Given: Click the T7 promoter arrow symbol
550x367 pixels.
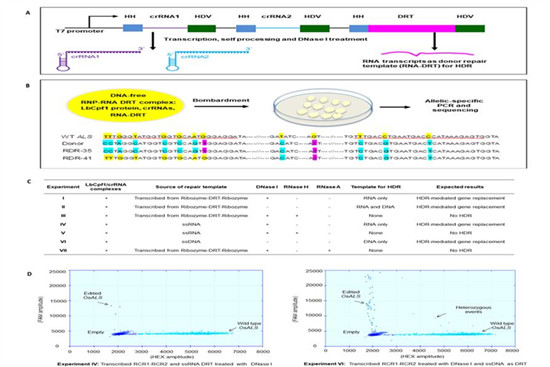Looking at the screenshot, I should click(x=102, y=21).
